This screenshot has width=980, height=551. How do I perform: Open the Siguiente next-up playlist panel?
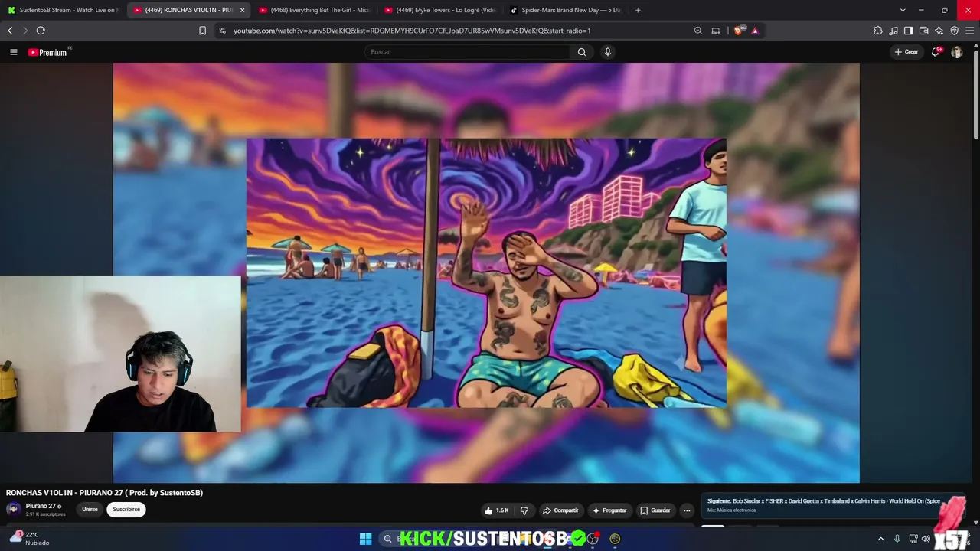(834, 505)
